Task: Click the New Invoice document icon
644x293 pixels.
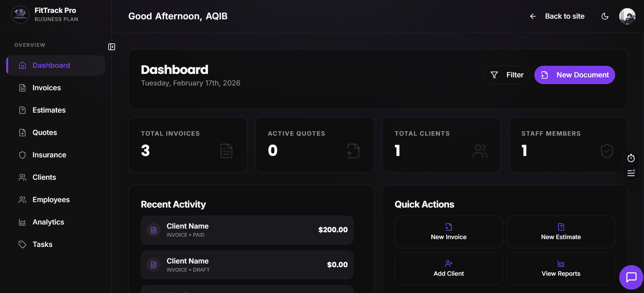Action: [448, 227]
